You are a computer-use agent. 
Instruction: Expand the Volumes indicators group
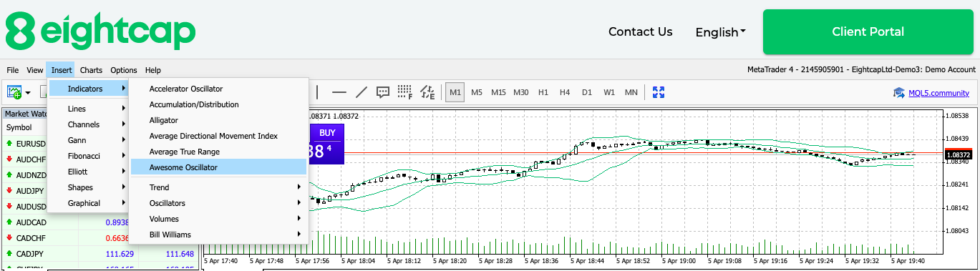(218, 219)
